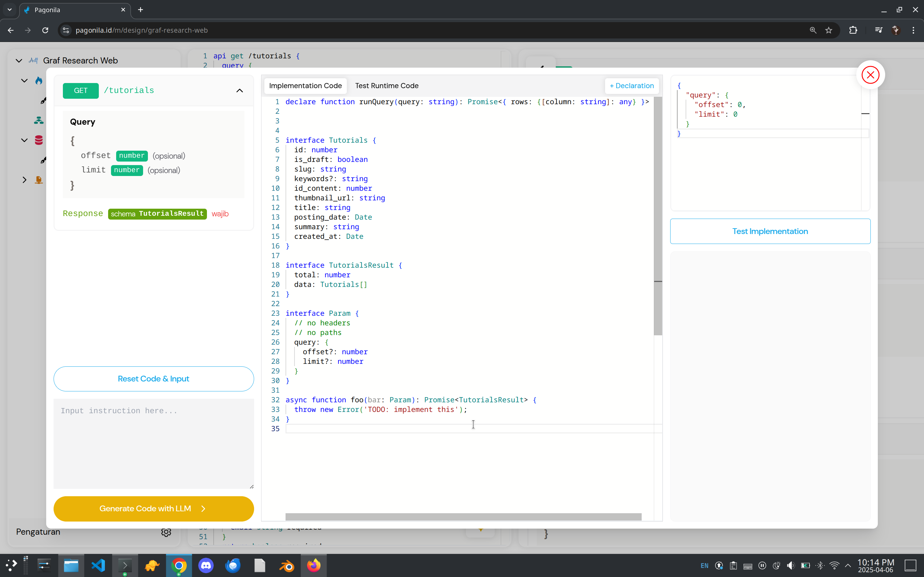Image resolution: width=924 pixels, height=577 pixels.
Task: Click Generate Code with LLM
Action: tap(153, 508)
